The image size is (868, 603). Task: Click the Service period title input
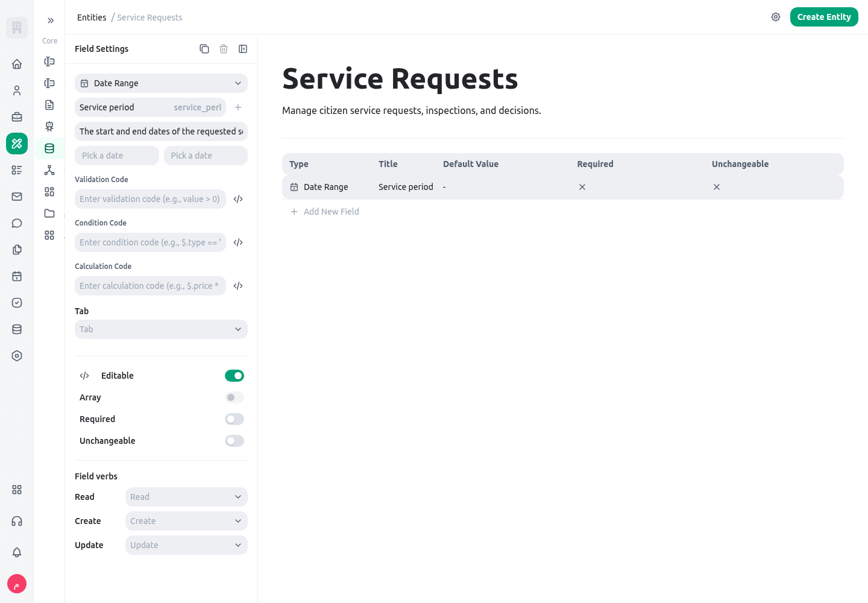[150, 107]
